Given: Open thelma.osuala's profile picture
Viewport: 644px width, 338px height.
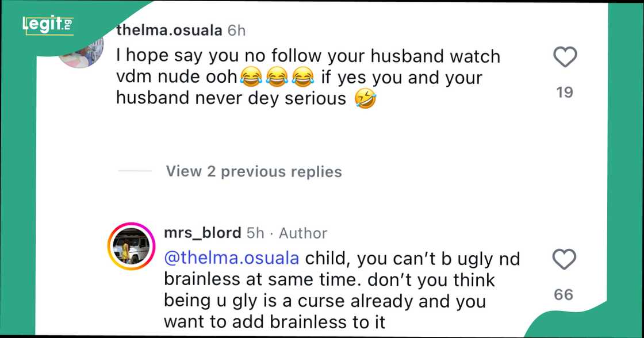Looking at the screenshot, I should [x=83, y=52].
